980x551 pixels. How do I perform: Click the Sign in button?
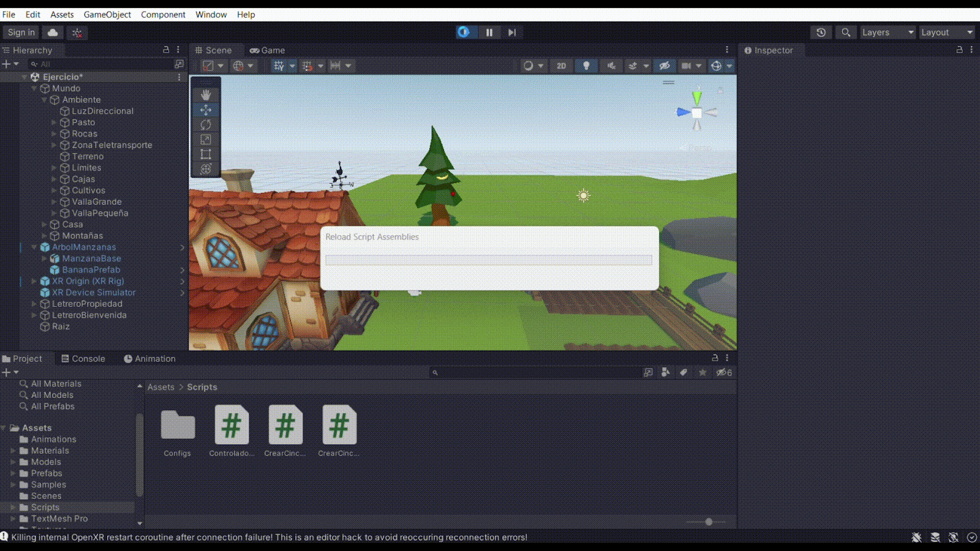tap(21, 32)
